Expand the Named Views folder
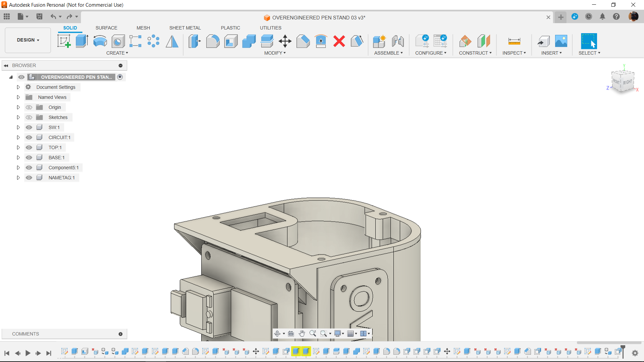The height and width of the screenshot is (362, 644). coord(18,97)
